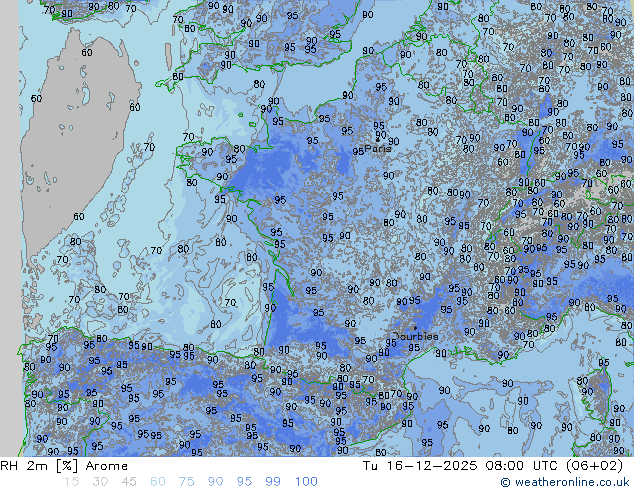This screenshot has width=634, height=490.
Task: Select legend value 30
Action: (x=100, y=482)
